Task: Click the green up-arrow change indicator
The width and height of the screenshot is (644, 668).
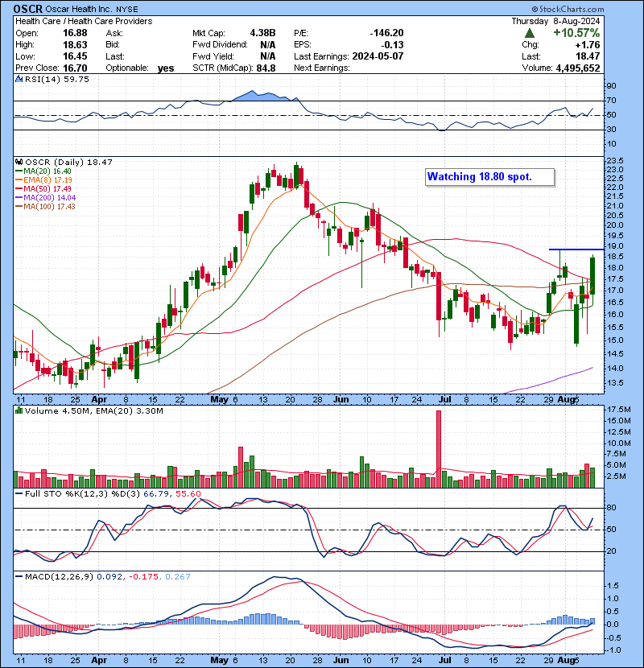Action: [529, 33]
